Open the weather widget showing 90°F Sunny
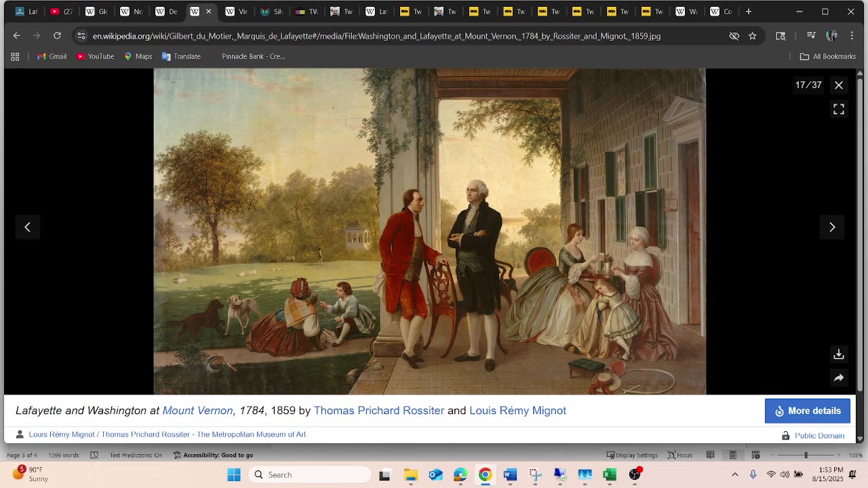868x488 pixels. point(31,474)
